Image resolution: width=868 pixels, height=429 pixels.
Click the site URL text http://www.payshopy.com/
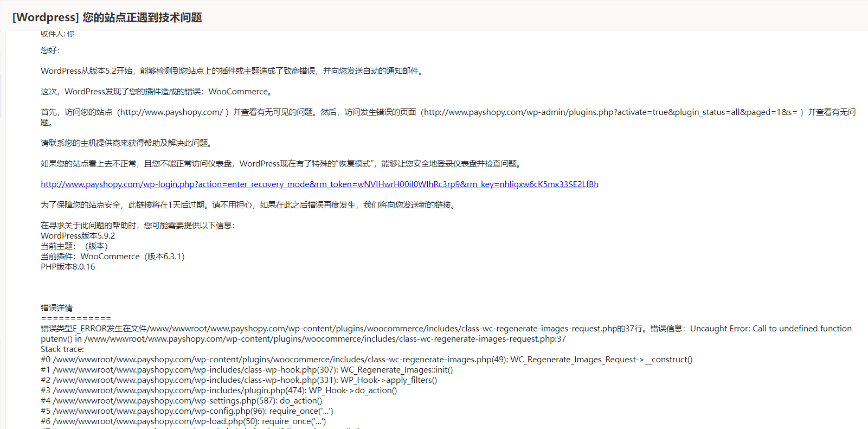171,112
